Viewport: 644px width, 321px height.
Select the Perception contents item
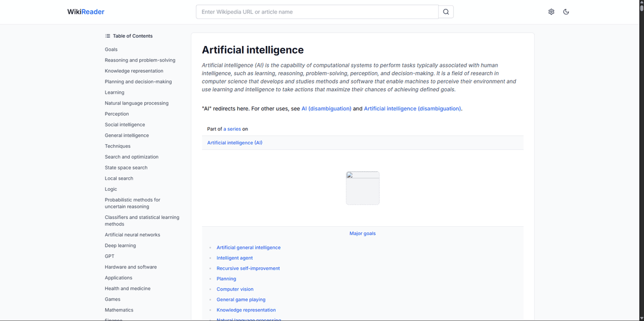(x=117, y=114)
